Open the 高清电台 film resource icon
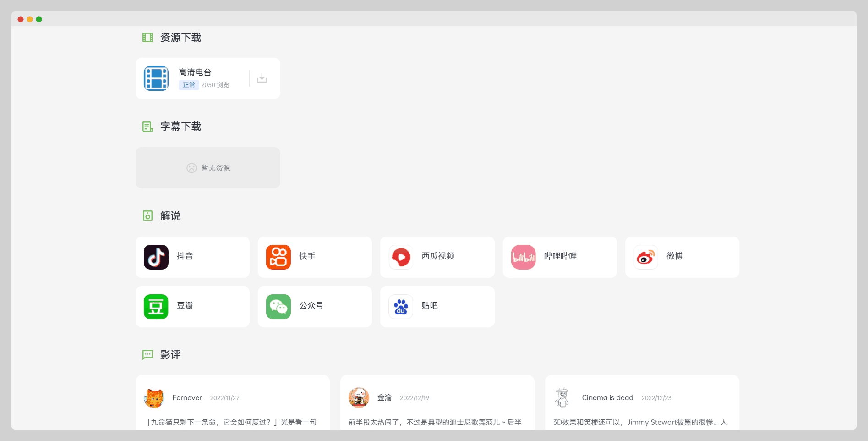Image resolution: width=868 pixels, height=441 pixels. (x=156, y=78)
